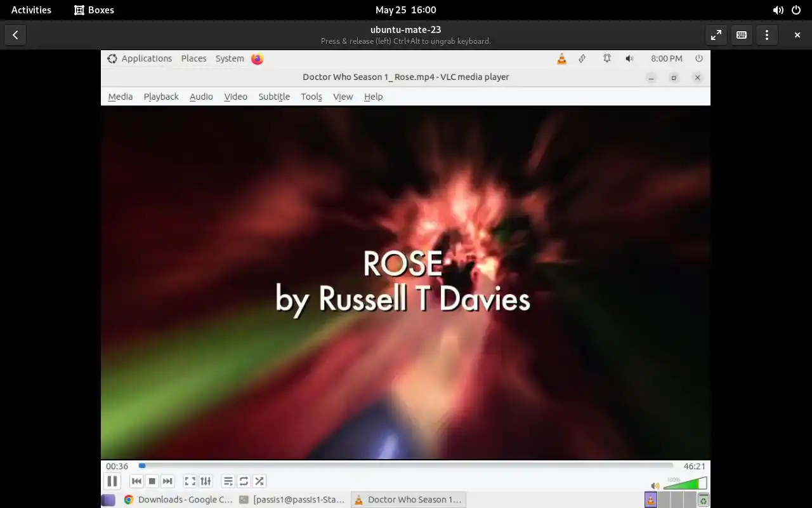This screenshot has width=812, height=508.
Task: Toggle elapsed time display 00:36
Action: [117, 466]
